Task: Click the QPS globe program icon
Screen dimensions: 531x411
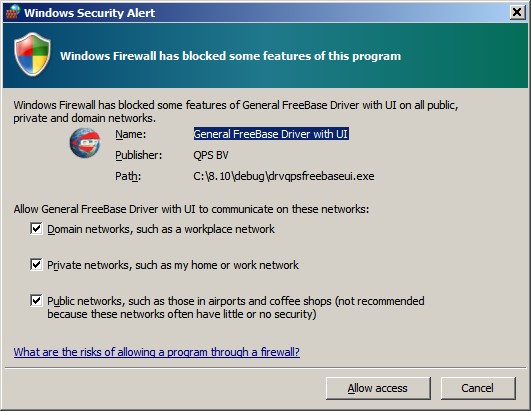Action: pos(85,143)
